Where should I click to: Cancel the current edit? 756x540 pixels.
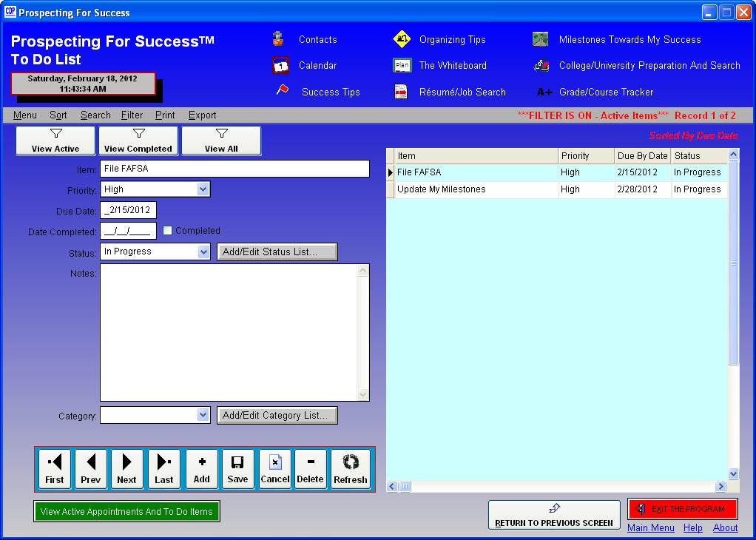coord(275,469)
